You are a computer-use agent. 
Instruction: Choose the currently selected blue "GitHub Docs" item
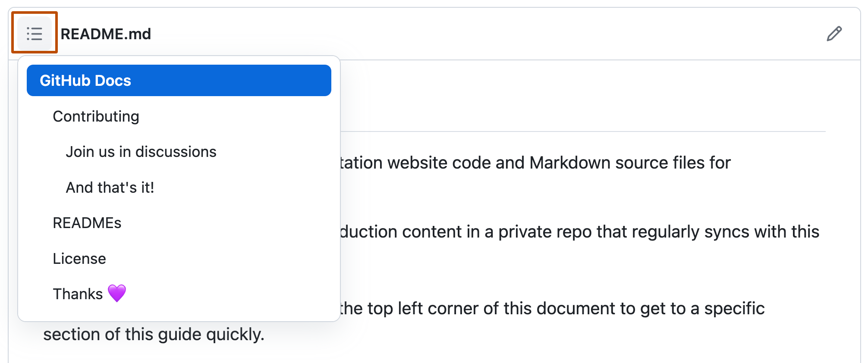(85, 80)
